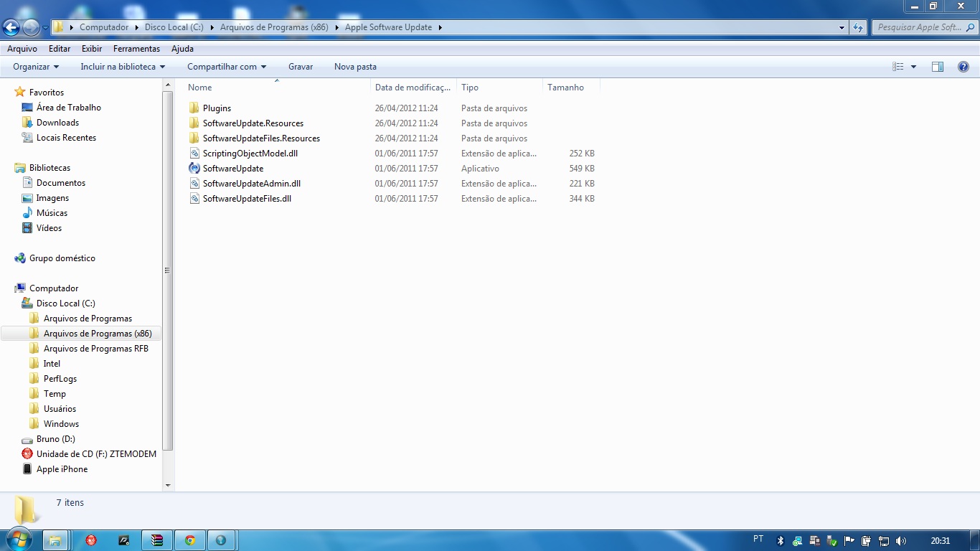Select Área de Trabalho under Favoritos
This screenshot has width=980, height=551.
tap(69, 108)
